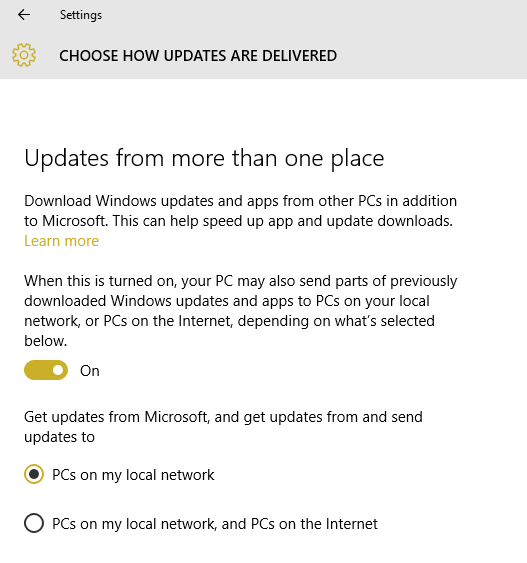Click the yellow gear settings icon
The width and height of the screenshot is (527, 563).
pyautogui.click(x=24, y=55)
